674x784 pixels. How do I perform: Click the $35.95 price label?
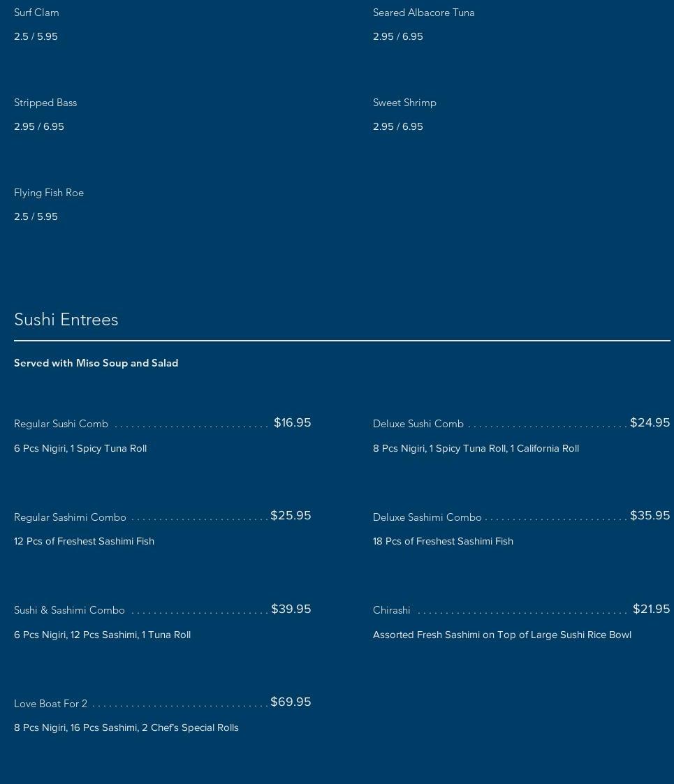point(650,515)
